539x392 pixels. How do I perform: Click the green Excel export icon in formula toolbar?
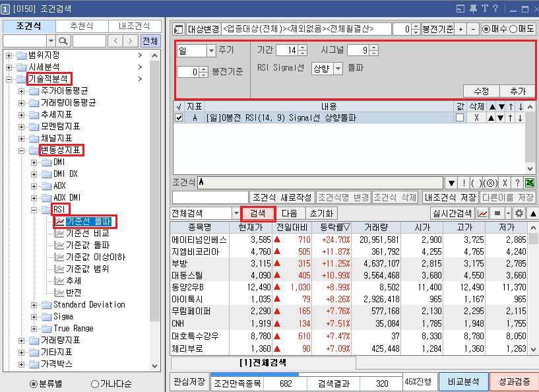(x=530, y=183)
